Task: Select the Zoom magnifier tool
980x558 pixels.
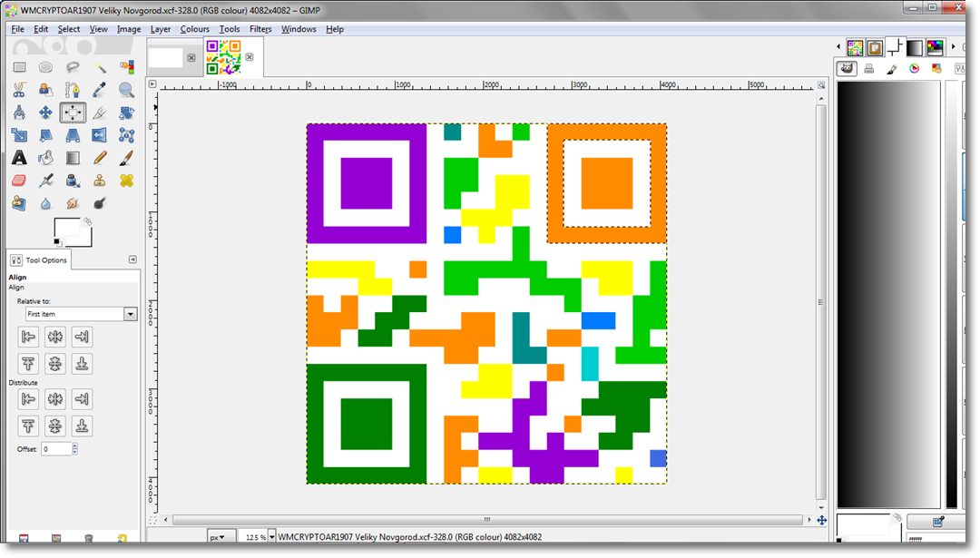Action: coord(126,90)
